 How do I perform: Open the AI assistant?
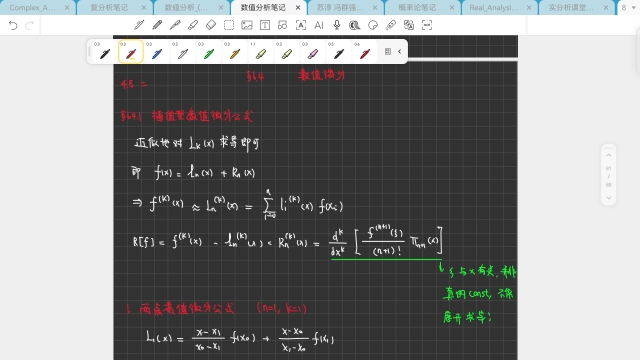click(319, 25)
